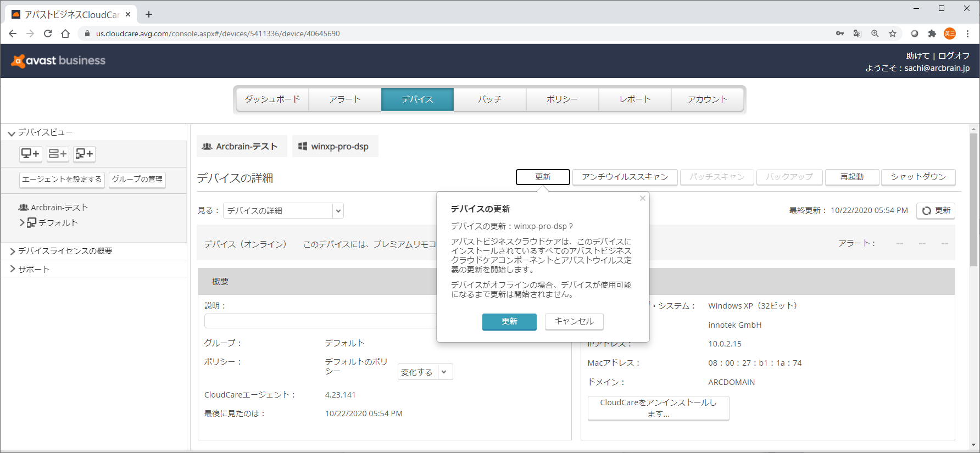The width and height of the screenshot is (980, 453).
Task: Click the saved password key icon
Action: (840, 33)
